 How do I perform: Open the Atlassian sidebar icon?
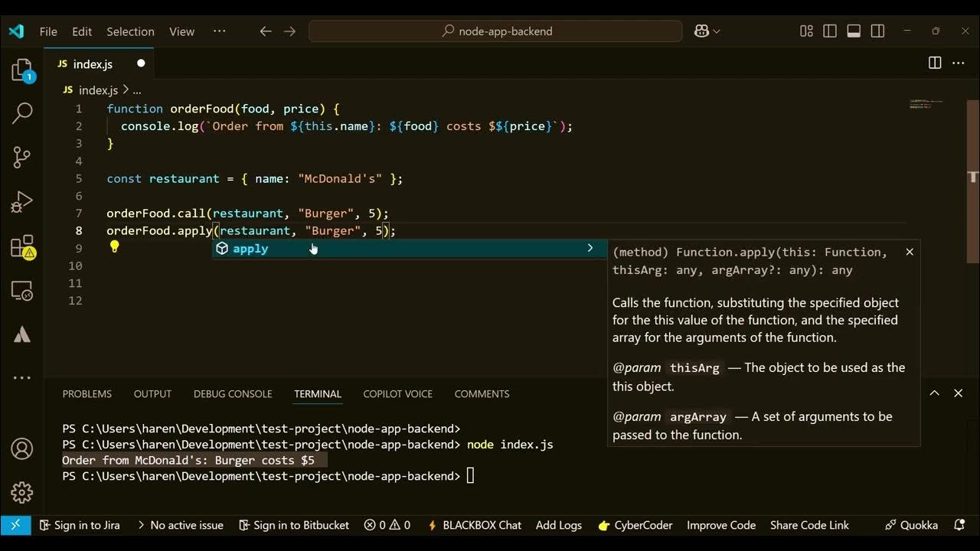tap(22, 334)
